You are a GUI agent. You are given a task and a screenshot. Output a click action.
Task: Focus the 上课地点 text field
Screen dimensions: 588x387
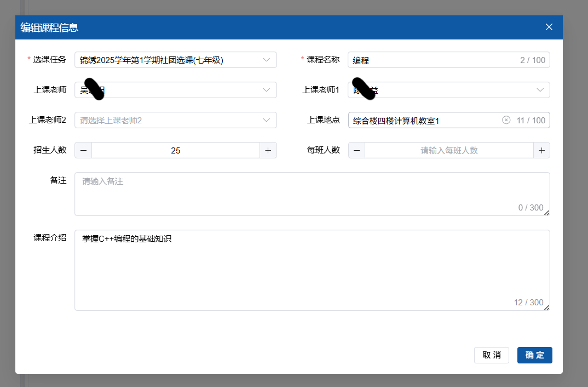[422, 120]
